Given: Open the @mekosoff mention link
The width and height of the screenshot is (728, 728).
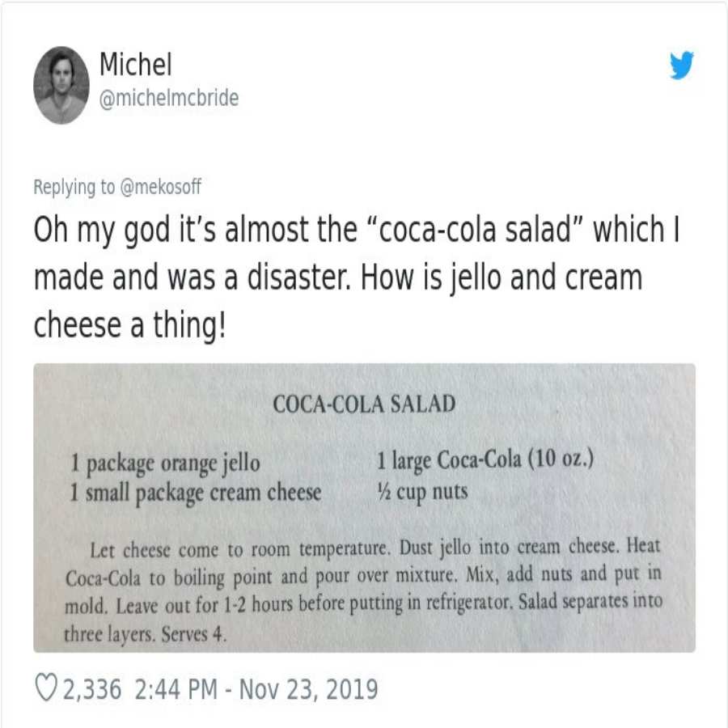Looking at the screenshot, I should pos(160,187).
